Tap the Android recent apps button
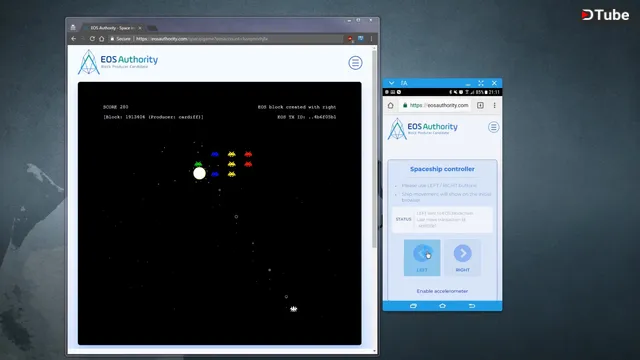Image resolution: width=640 pixels, height=360 pixels. click(413, 306)
